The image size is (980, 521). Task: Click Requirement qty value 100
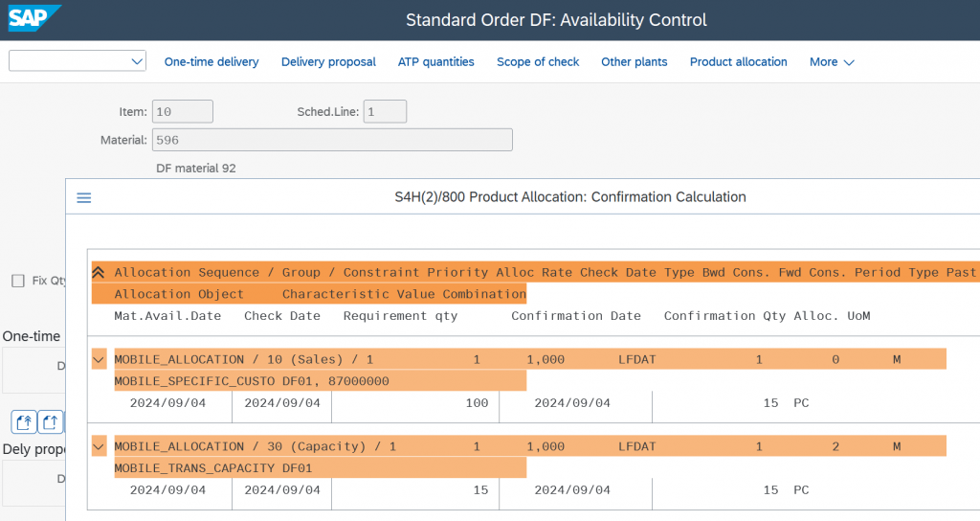tap(477, 403)
